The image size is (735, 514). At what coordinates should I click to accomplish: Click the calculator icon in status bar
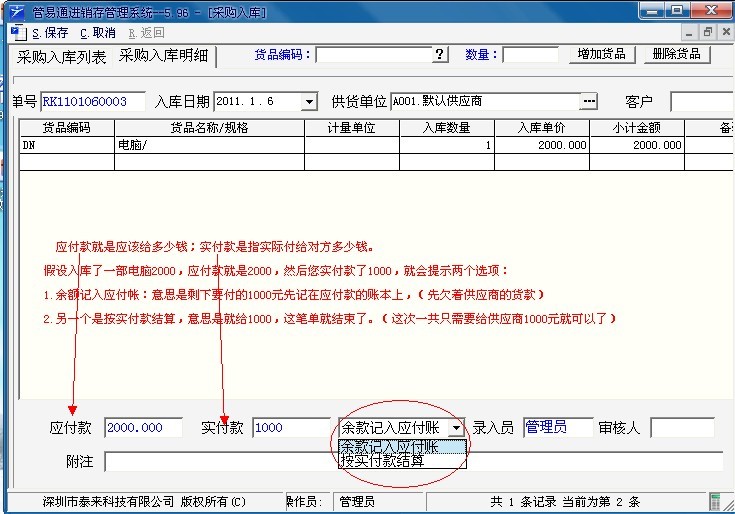coord(715,502)
